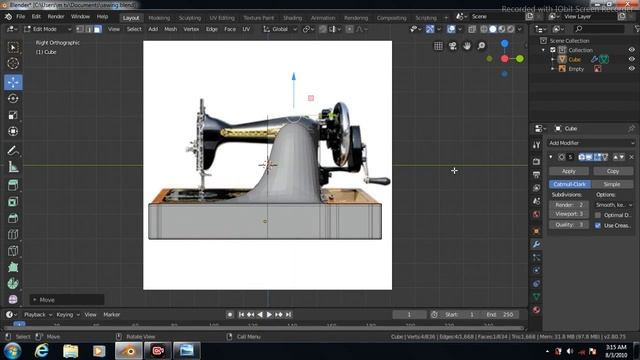Click the Apply modifier button

click(569, 171)
